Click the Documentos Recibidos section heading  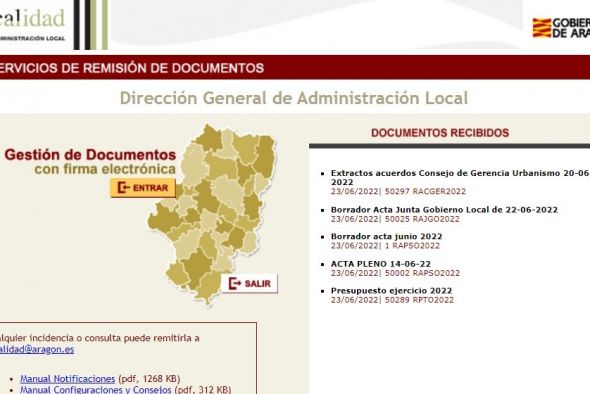(x=440, y=133)
